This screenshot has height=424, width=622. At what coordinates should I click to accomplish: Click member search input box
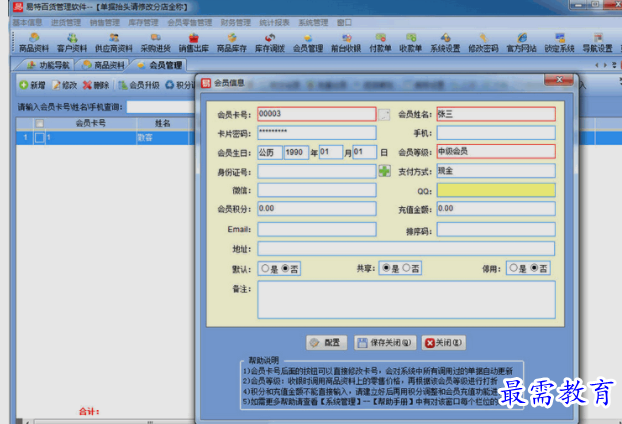pyautogui.click(x=161, y=107)
